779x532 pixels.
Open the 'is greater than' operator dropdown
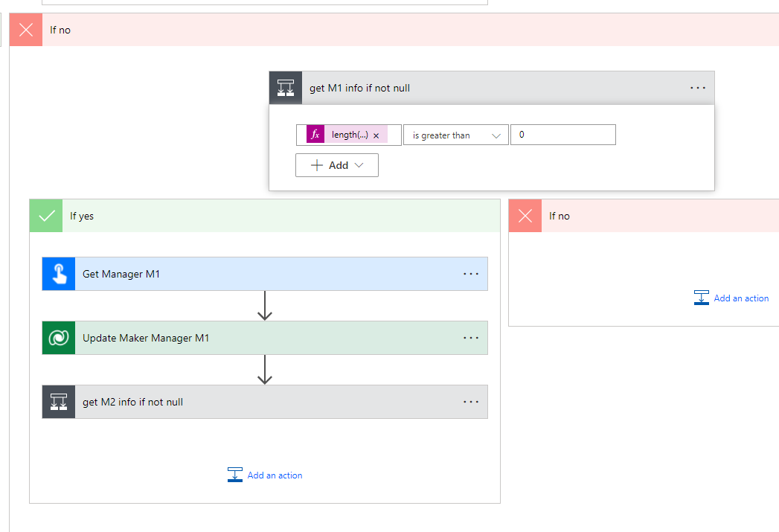(x=455, y=135)
